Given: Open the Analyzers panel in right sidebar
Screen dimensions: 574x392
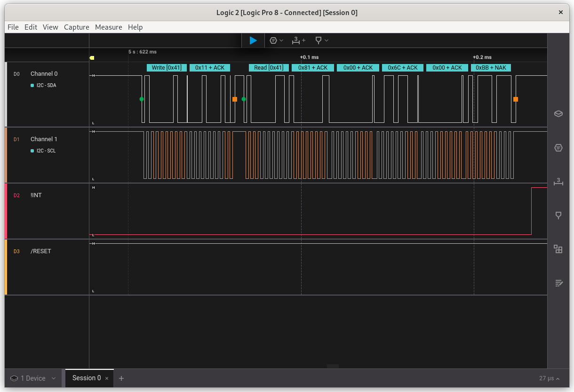Looking at the screenshot, I should click(x=558, y=148).
